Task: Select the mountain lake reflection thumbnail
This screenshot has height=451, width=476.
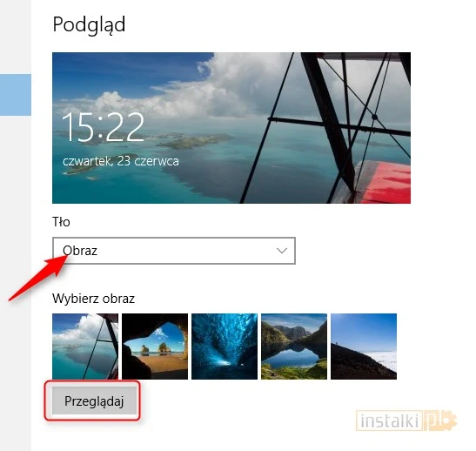Action: tap(294, 347)
